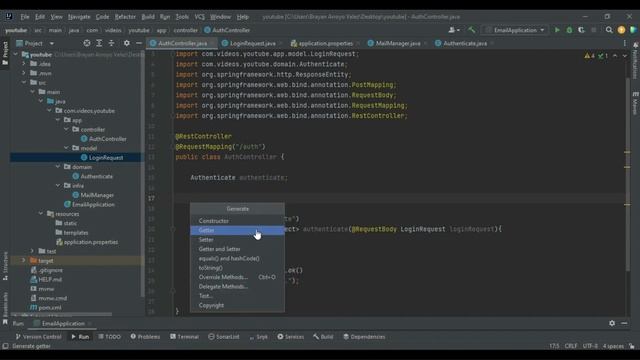Screen dimensions: 640x360
Task: Expand the test folder
Action: (x=33, y=251)
